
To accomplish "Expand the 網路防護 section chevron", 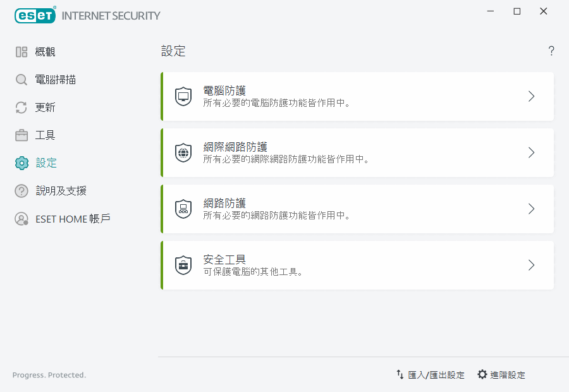I will tap(531, 209).
